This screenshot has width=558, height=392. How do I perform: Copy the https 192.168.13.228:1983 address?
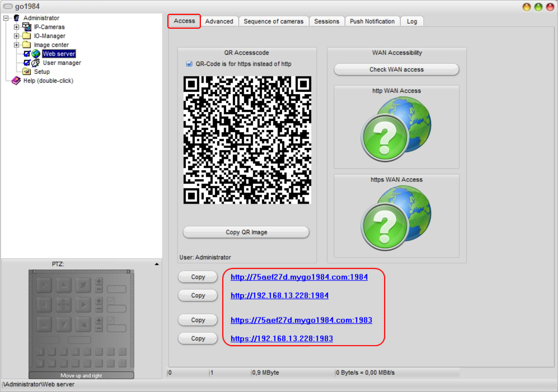198,338
